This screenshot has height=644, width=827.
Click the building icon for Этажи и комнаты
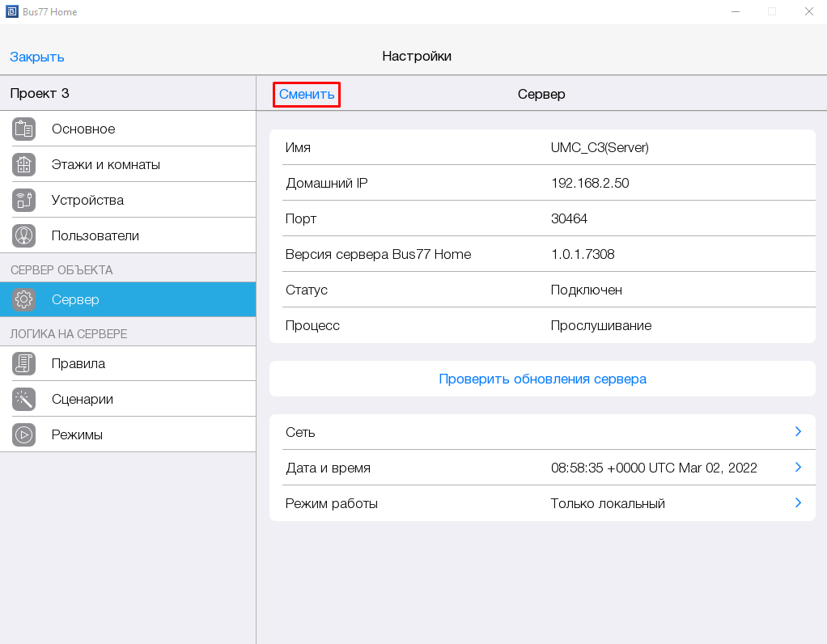23,164
